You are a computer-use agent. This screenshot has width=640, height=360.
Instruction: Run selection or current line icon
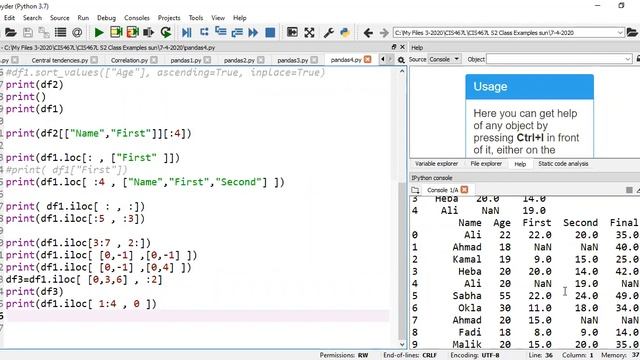[149, 33]
